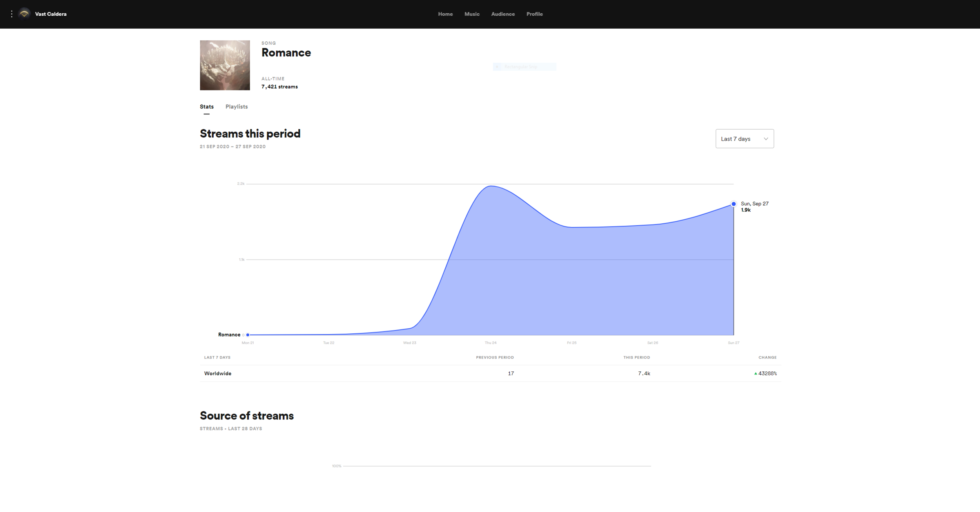Go to the Home navigation item
980x512 pixels.
point(445,14)
